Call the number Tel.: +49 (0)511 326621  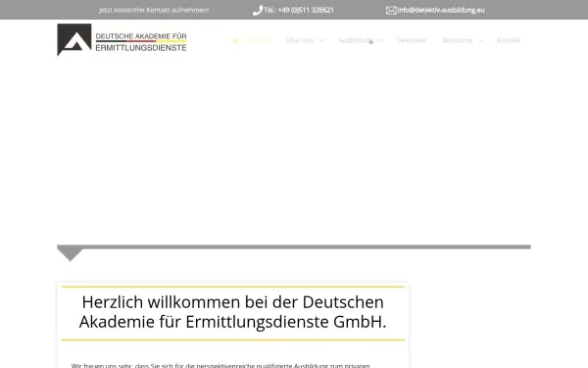click(x=299, y=10)
